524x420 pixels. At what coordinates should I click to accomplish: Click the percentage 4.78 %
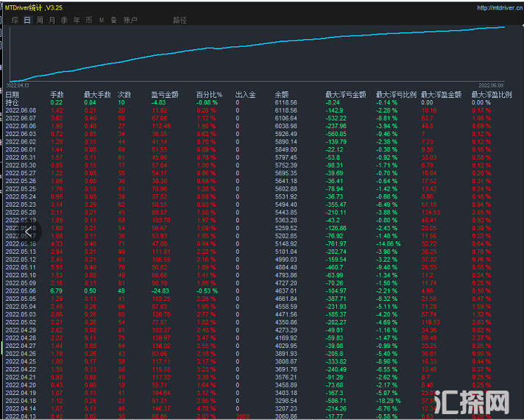click(x=206, y=408)
